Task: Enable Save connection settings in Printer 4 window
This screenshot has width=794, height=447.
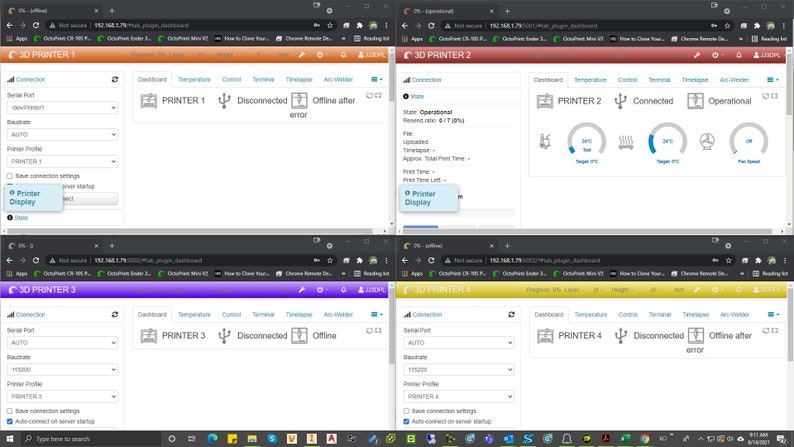Action: (406, 411)
